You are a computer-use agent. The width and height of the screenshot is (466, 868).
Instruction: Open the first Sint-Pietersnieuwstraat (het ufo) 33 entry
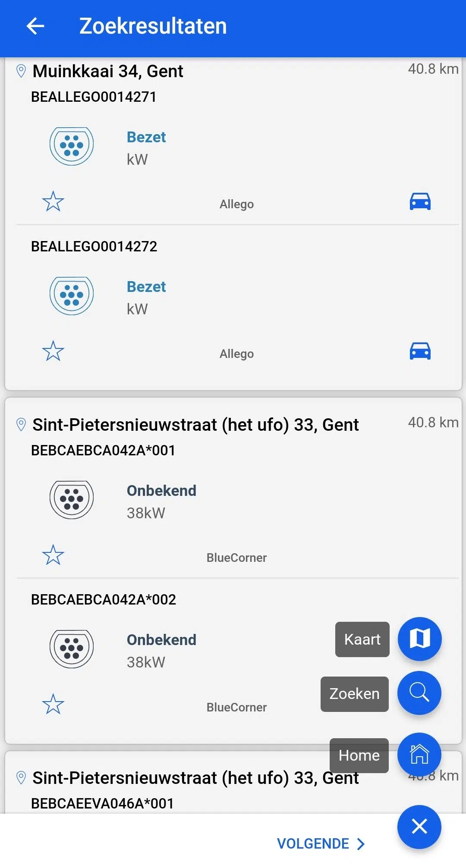coord(195,425)
